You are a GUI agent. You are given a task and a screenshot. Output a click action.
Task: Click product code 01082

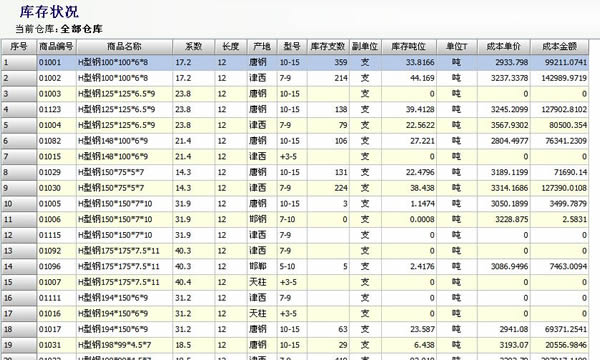click(50, 141)
